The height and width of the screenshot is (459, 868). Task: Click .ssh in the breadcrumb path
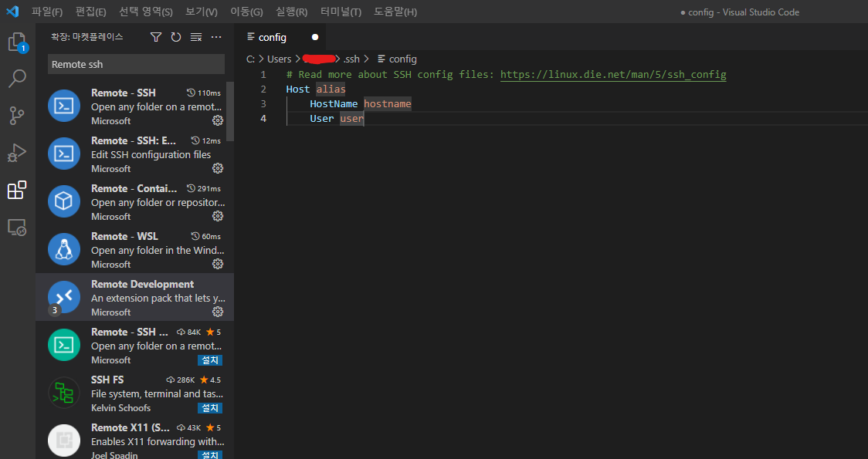pos(351,59)
